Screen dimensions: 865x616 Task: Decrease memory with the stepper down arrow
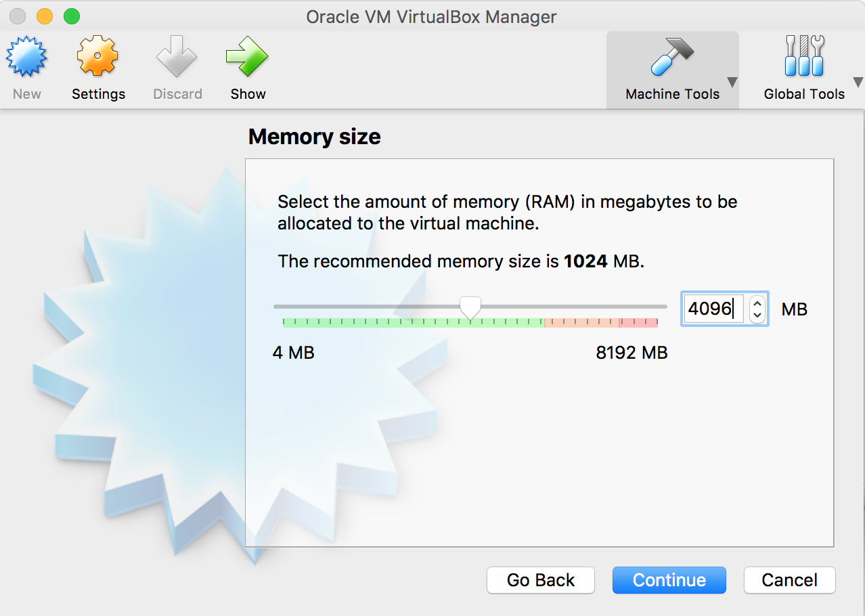(x=757, y=315)
